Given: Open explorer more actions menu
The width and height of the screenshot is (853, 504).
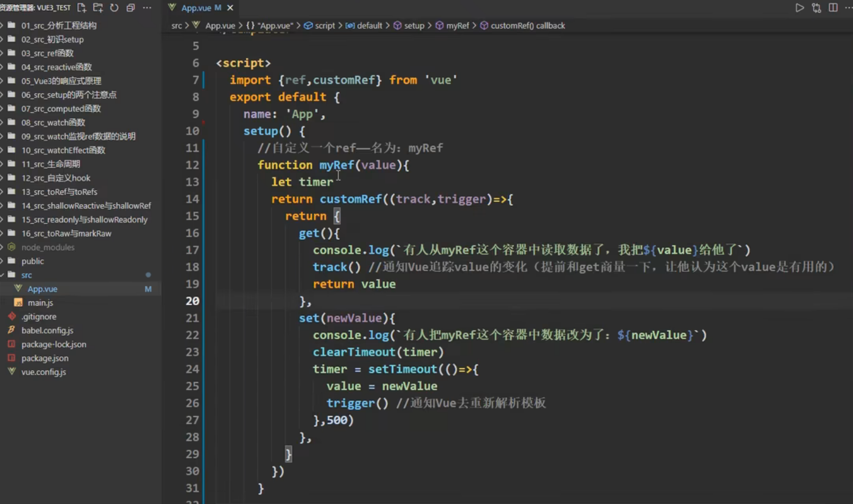Looking at the screenshot, I should 147,8.
